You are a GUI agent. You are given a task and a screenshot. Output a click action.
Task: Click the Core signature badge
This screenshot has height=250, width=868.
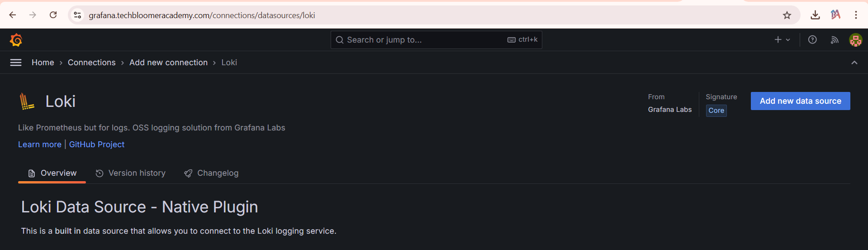point(716,111)
